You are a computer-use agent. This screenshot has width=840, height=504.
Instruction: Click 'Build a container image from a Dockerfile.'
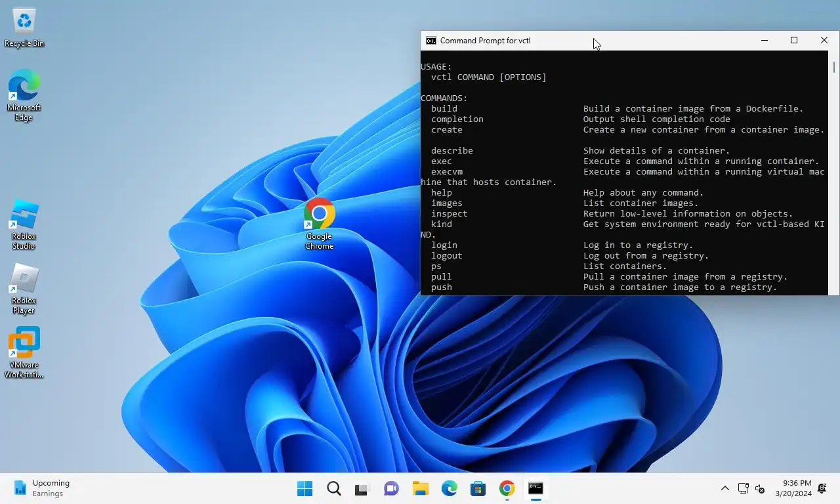694,109
